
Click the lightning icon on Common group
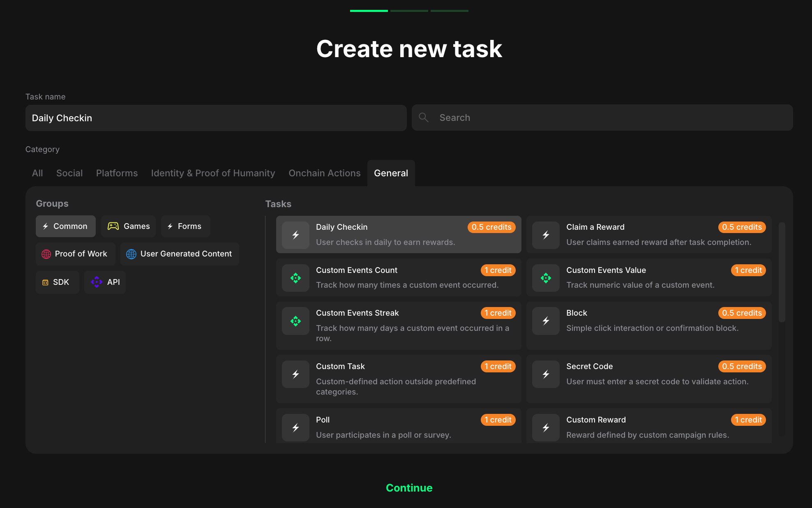(46, 226)
